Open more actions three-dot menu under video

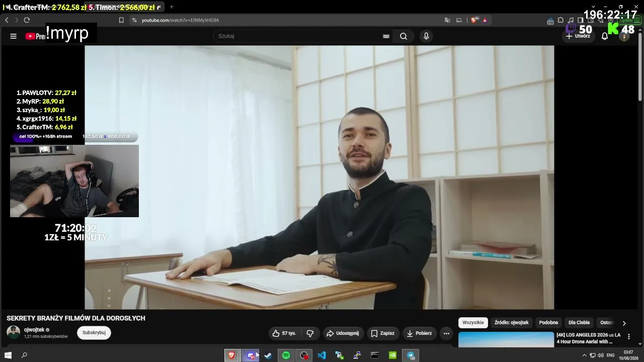tap(446, 333)
